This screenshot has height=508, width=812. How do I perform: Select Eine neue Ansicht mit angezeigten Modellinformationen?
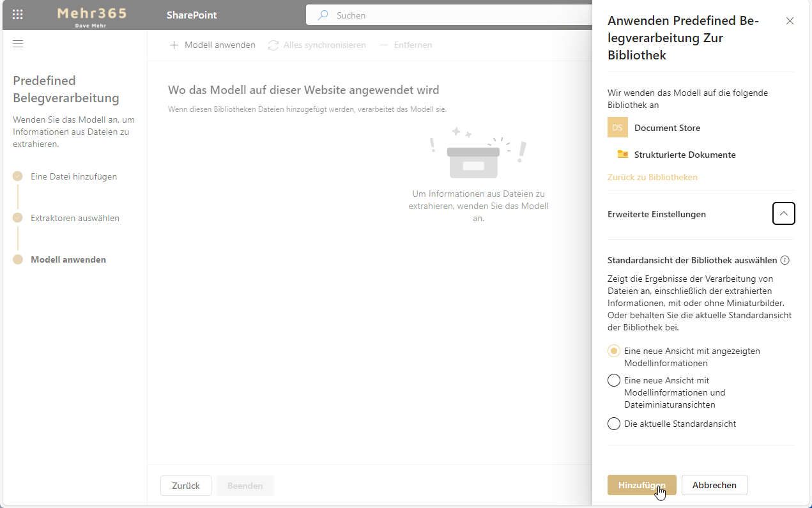(x=614, y=351)
